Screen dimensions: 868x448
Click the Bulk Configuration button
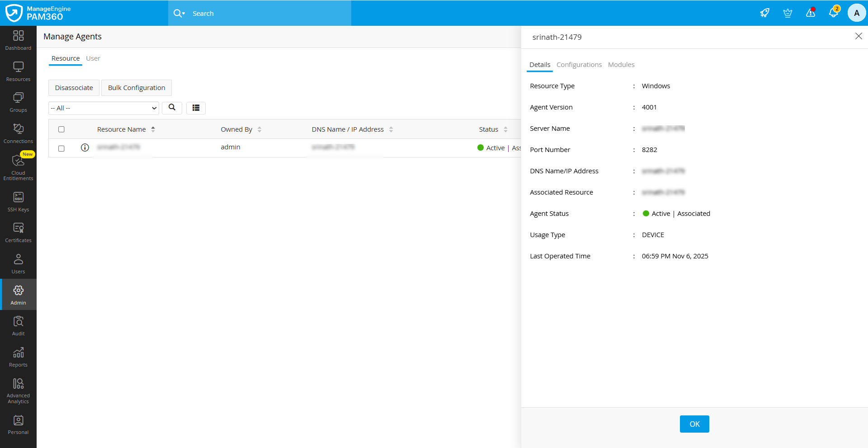136,88
